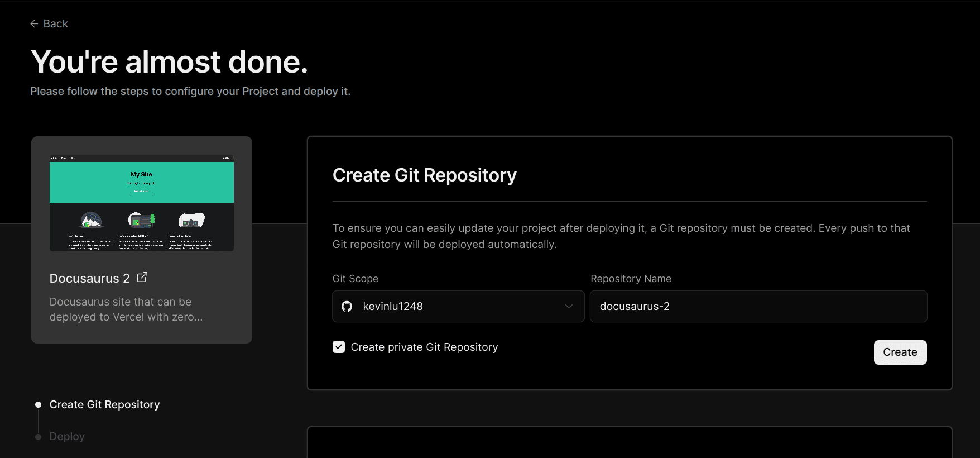Click the truncated Docusaurus template description text
Screen dimensions: 980x458
coord(126,309)
